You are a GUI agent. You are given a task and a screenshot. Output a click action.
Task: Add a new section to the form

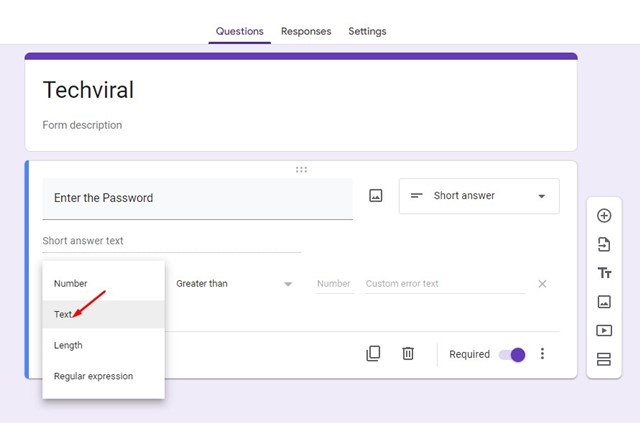(x=603, y=359)
